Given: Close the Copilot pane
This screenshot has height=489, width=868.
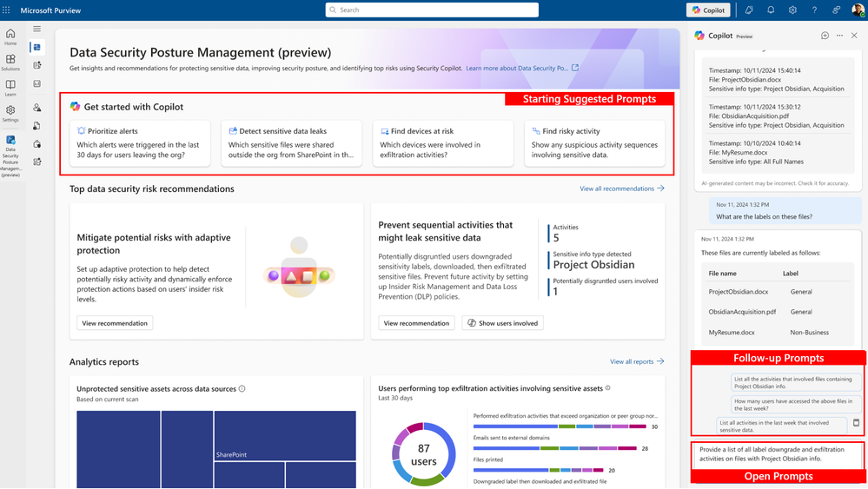Looking at the screenshot, I should [854, 36].
